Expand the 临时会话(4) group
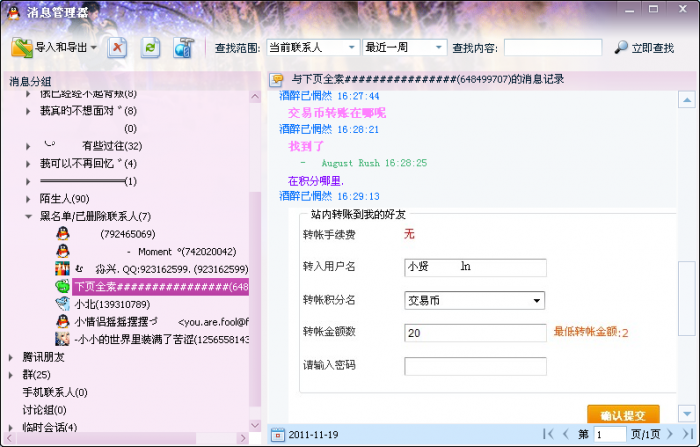 (x=11, y=428)
